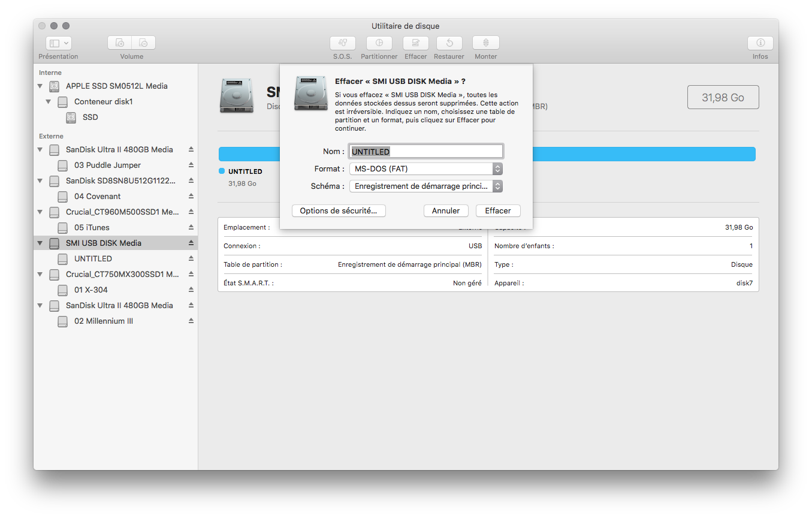Eject the 02 Millennium III volume
Image resolution: width=812 pixels, height=518 pixels.
click(191, 321)
